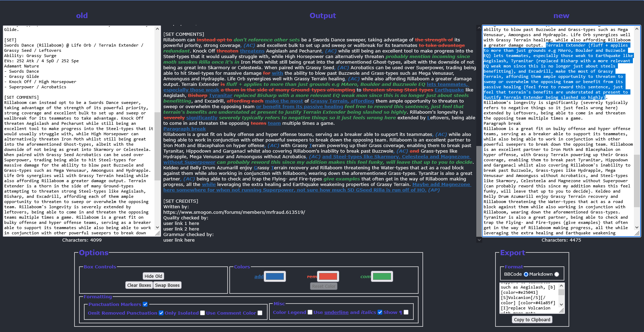Viewport: 644px width, 332px height.
Task: Enable the Color Legend checkbox
Action: pyautogui.click(x=310, y=312)
